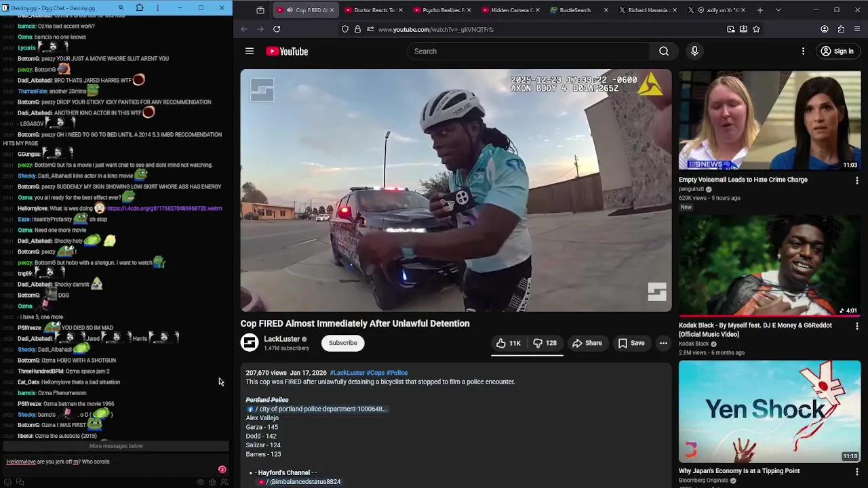868x488 pixels.
Task: Toggle picture-in-picture icon in address bar
Action: [x=730, y=29]
